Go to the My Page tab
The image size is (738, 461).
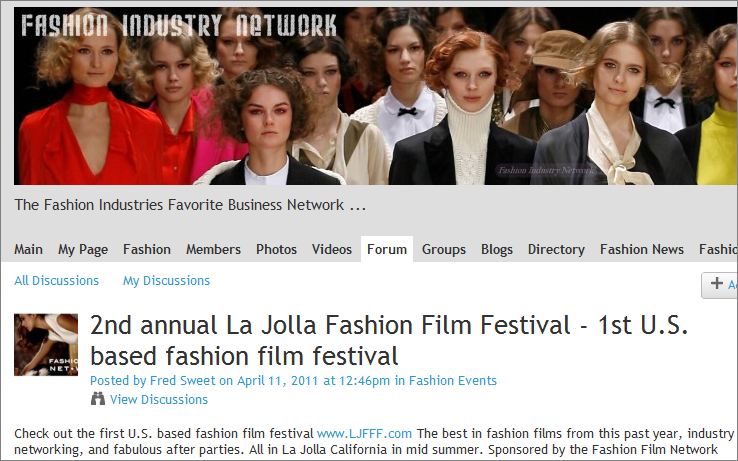[x=83, y=249]
